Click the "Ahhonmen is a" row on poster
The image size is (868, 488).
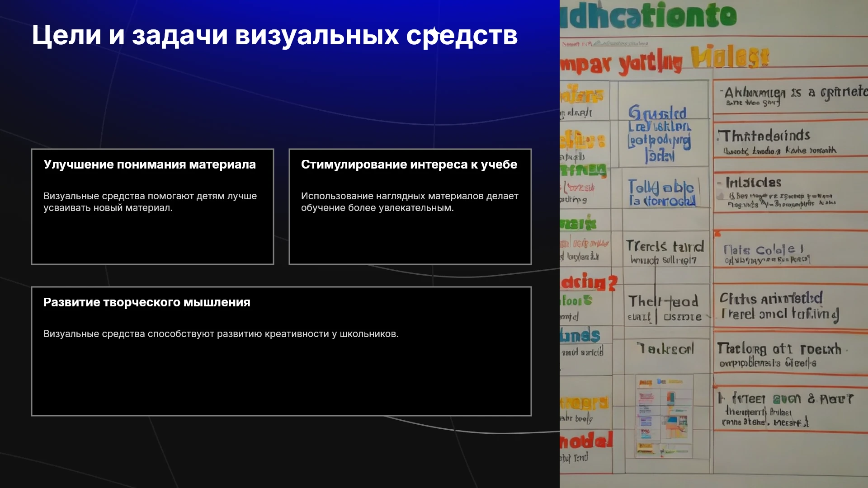[791, 96]
